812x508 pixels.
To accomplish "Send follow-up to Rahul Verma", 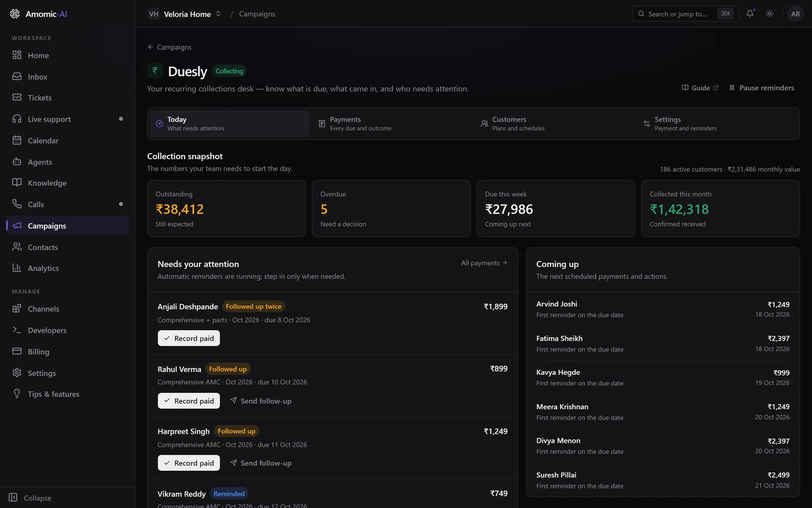I will coord(261,401).
